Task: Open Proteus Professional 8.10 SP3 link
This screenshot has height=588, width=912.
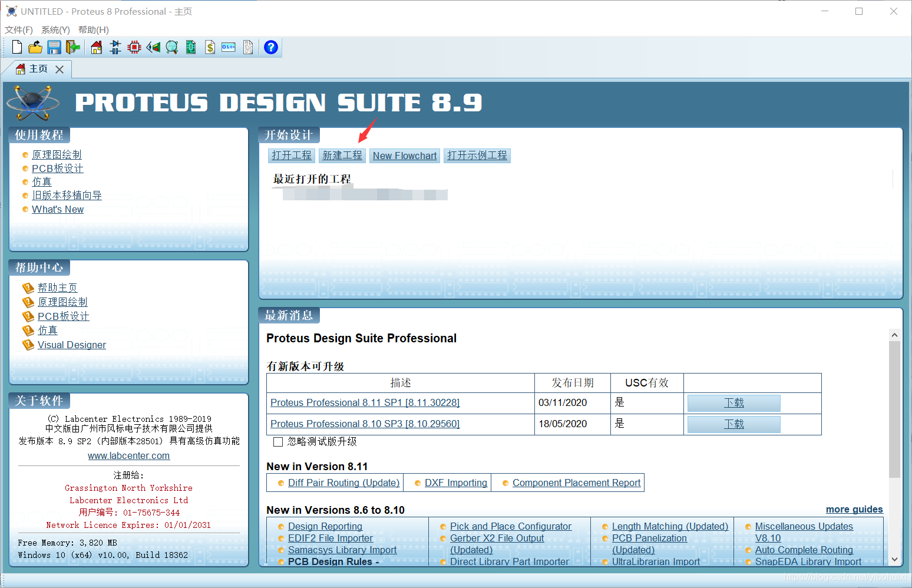Action: click(x=365, y=424)
